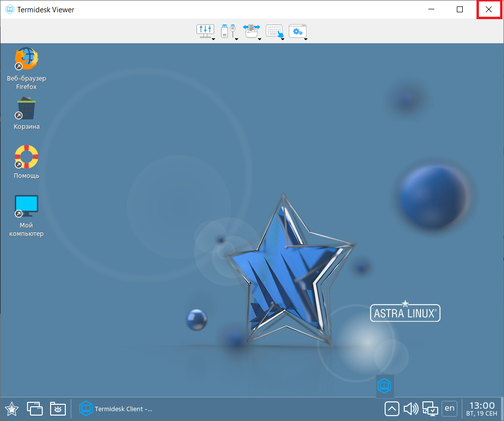Open the network connection tray icon
The height and width of the screenshot is (421, 504).
[430, 408]
